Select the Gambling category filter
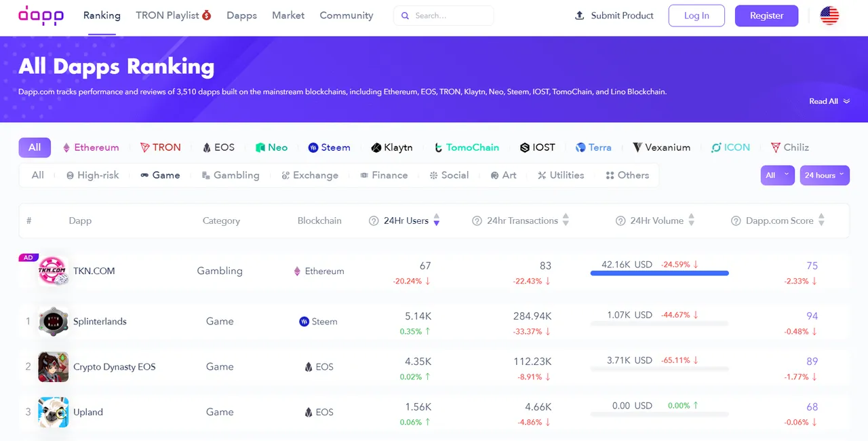The image size is (868, 441). 231,175
